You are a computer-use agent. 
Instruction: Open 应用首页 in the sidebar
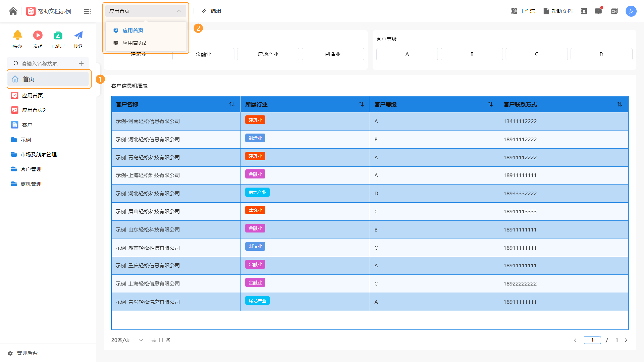point(48,95)
